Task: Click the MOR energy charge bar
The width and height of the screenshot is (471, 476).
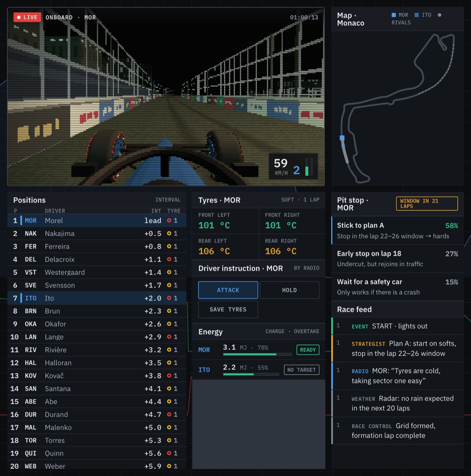Action: [257, 354]
